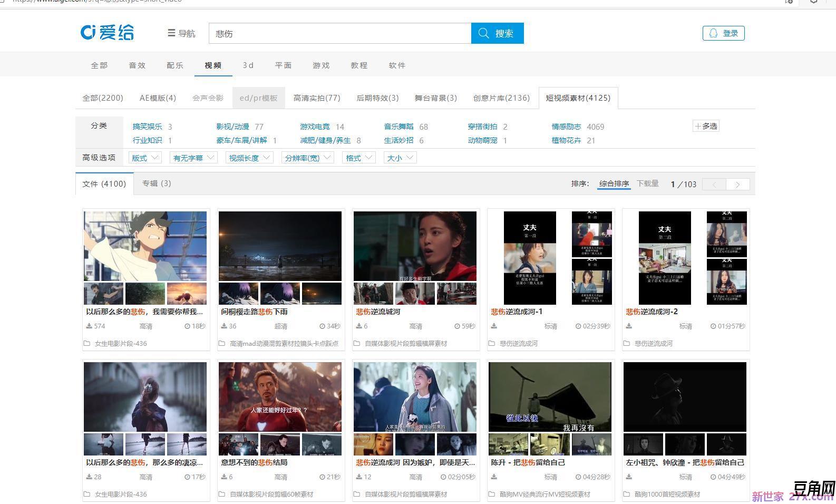Screen dimensions: 836x504
Task: Expand the 有无字幕 dropdown
Action: [x=193, y=158]
